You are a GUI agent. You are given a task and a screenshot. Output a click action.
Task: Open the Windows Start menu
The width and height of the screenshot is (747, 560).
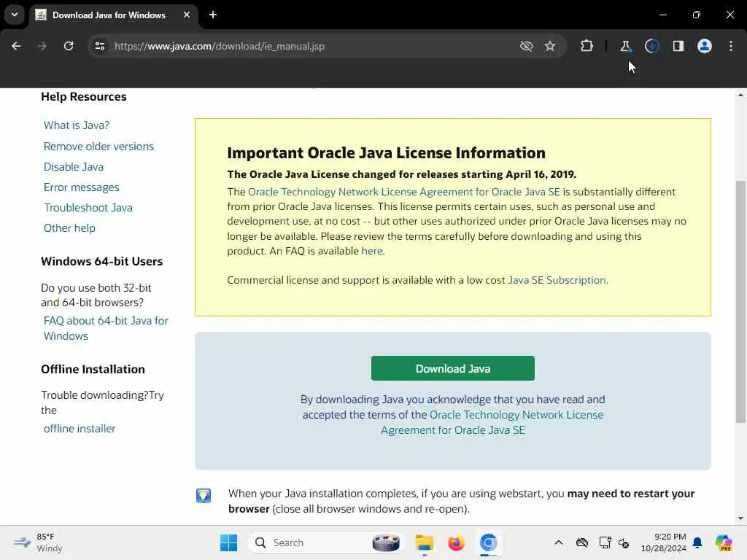click(x=228, y=542)
